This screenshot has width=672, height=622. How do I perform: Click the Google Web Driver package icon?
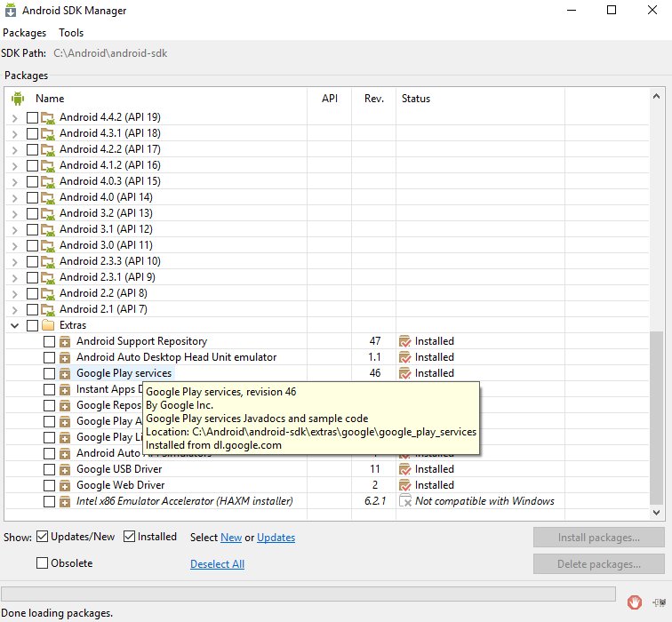point(65,485)
